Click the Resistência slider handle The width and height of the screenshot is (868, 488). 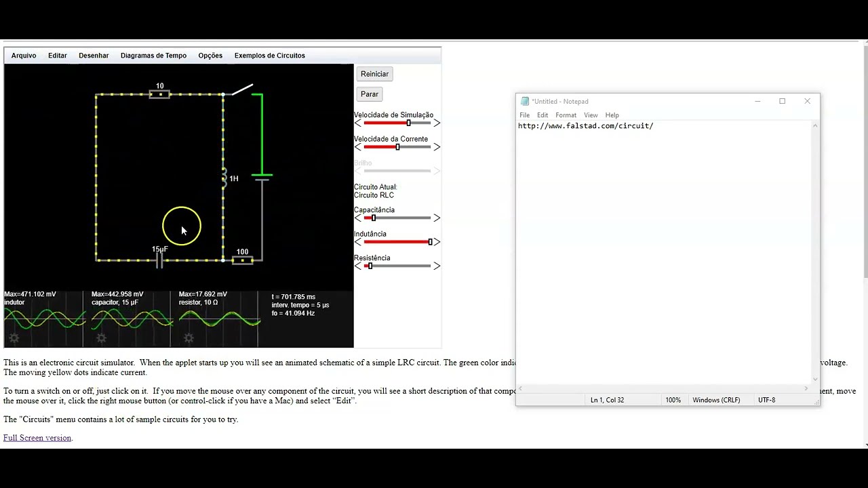click(x=370, y=266)
